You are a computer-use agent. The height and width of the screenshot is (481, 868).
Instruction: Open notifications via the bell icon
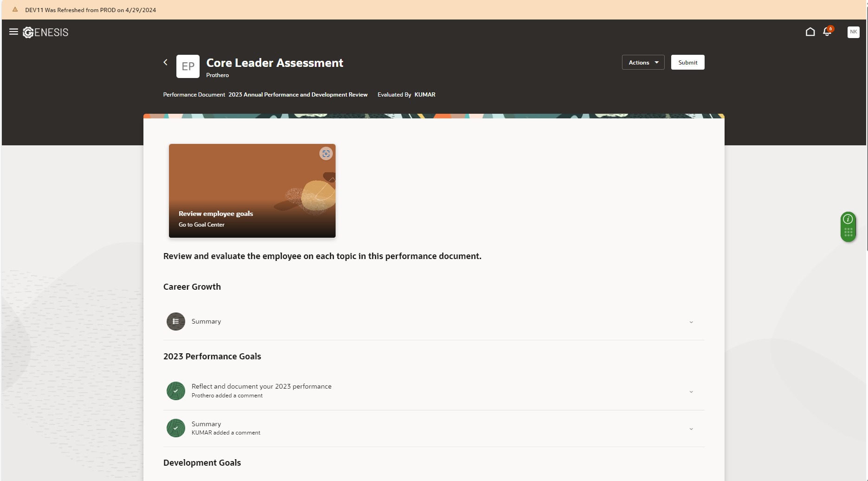pyautogui.click(x=827, y=32)
